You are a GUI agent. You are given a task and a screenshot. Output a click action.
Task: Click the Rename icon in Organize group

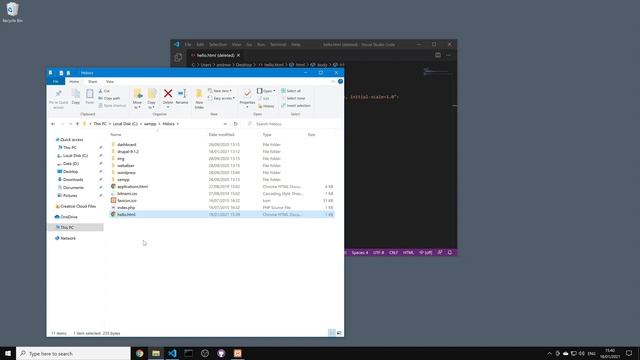click(182, 94)
